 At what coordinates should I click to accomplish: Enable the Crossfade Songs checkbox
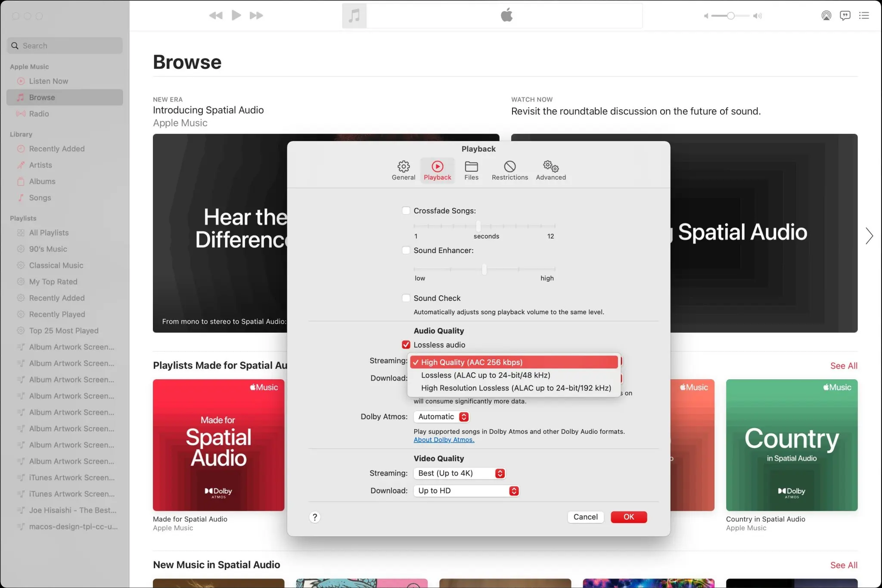click(x=406, y=210)
